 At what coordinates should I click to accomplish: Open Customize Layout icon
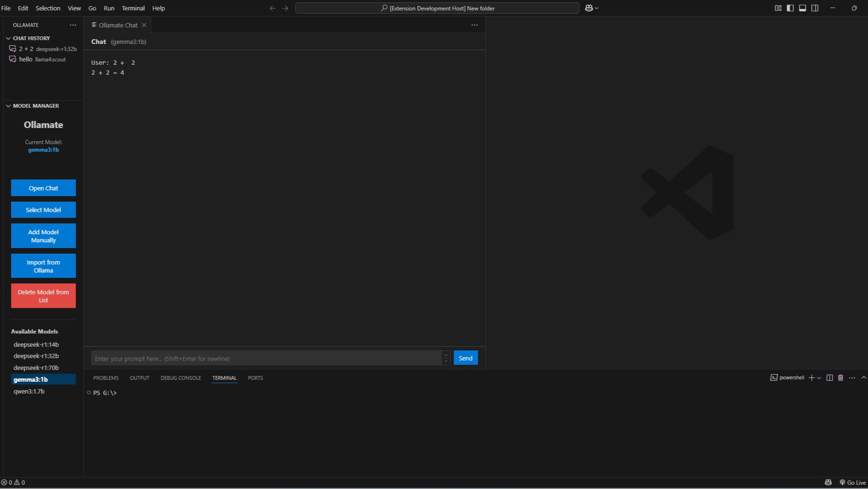tap(778, 8)
